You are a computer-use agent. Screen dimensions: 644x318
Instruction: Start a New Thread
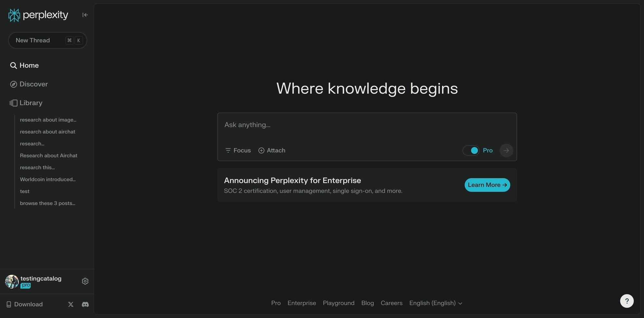click(x=47, y=40)
